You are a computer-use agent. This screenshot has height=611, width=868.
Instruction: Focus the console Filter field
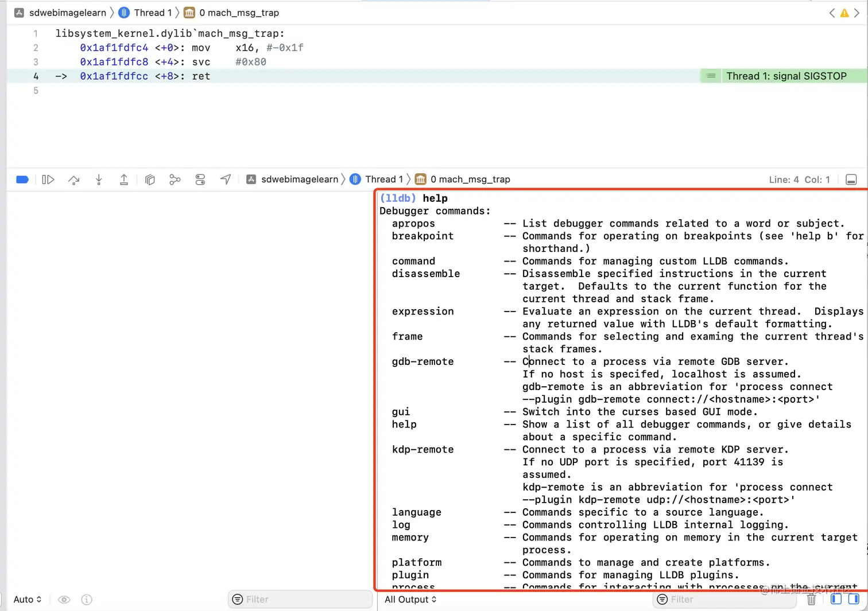pyautogui.click(x=724, y=599)
